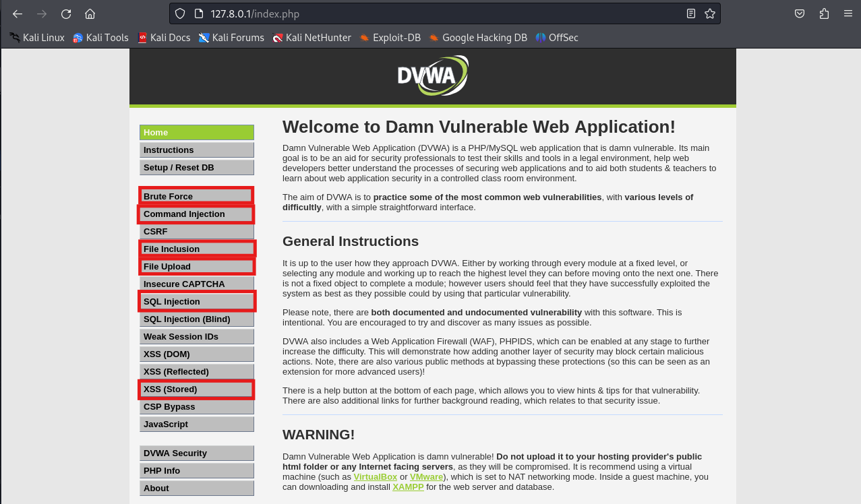Open the Insecure CAPTCHA module

(197, 284)
